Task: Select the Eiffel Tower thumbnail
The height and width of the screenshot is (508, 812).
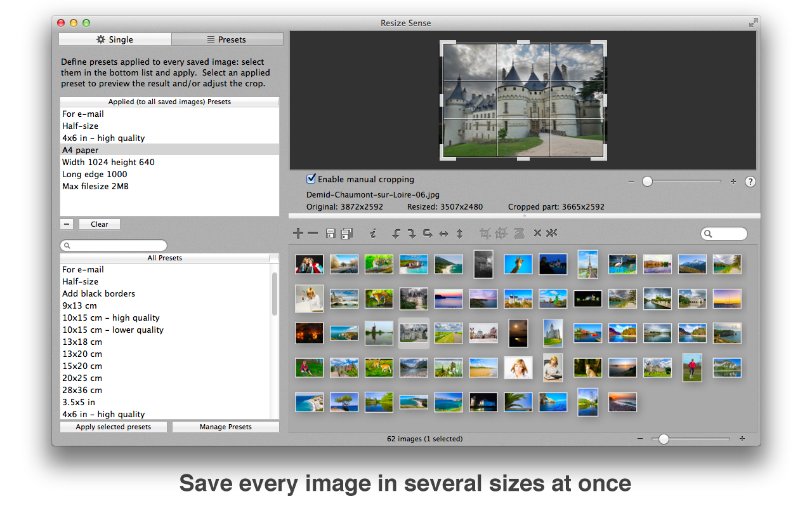Action: coord(587,264)
